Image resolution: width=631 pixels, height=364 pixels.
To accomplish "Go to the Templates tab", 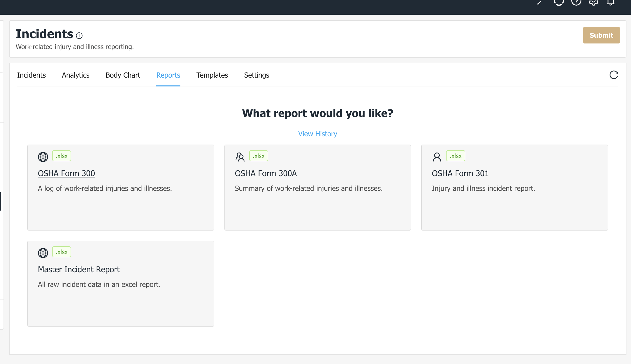I will 212,75.
